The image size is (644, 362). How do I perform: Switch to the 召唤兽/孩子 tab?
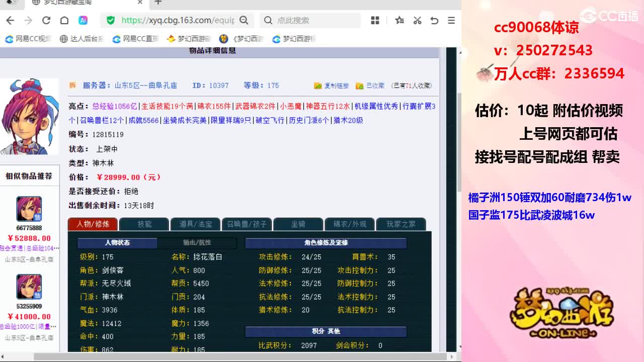[x=247, y=224]
